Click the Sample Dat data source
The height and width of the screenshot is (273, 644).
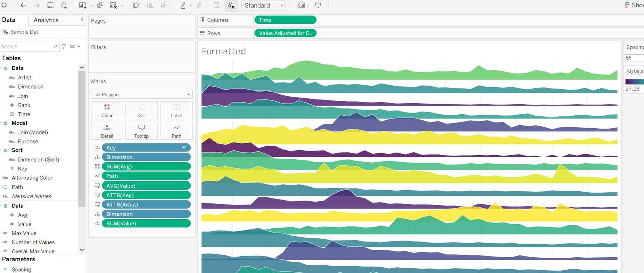tap(24, 32)
